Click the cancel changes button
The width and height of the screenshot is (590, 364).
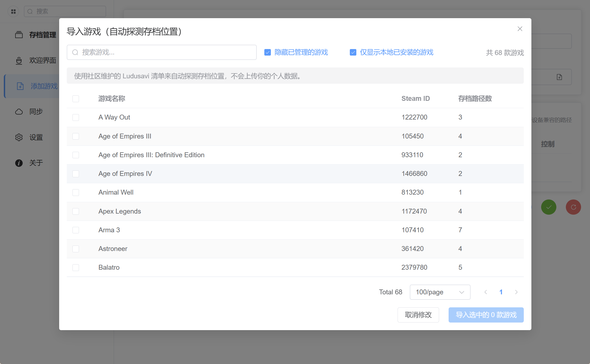tap(418, 315)
